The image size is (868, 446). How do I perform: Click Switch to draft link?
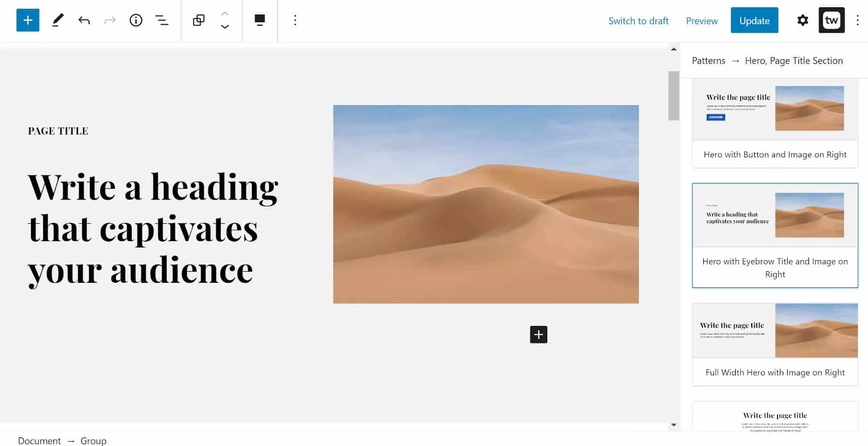point(638,21)
